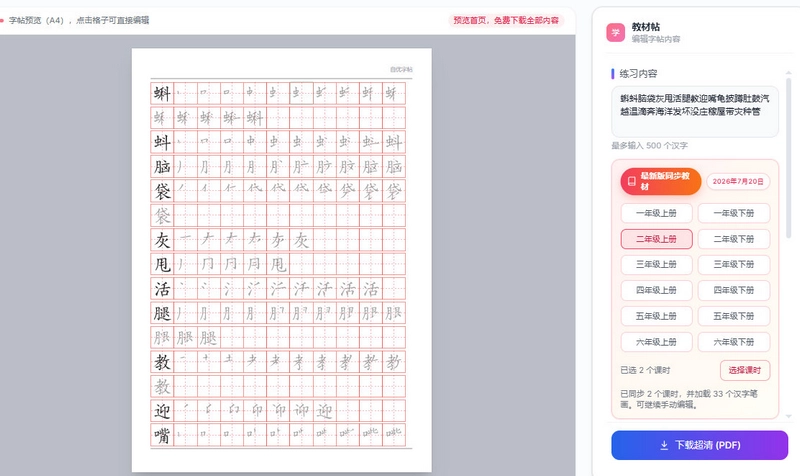Image resolution: width=800 pixels, height=476 pixels.
Task: Click the large 腿 model character cell
Action: coord(162,313)
